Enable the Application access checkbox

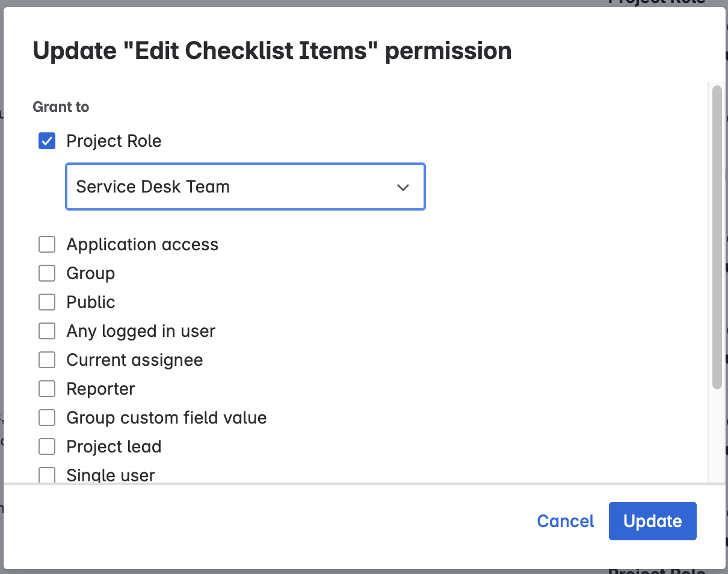(47, 245)
